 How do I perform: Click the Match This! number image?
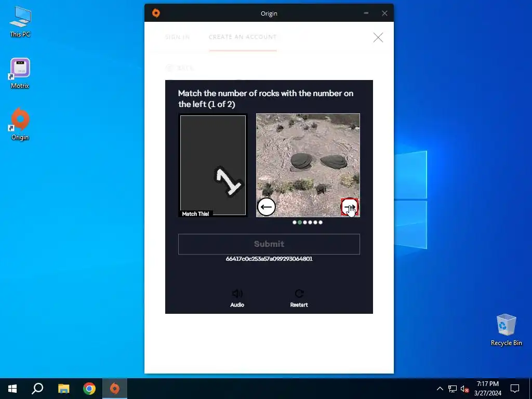click(213, 165)
